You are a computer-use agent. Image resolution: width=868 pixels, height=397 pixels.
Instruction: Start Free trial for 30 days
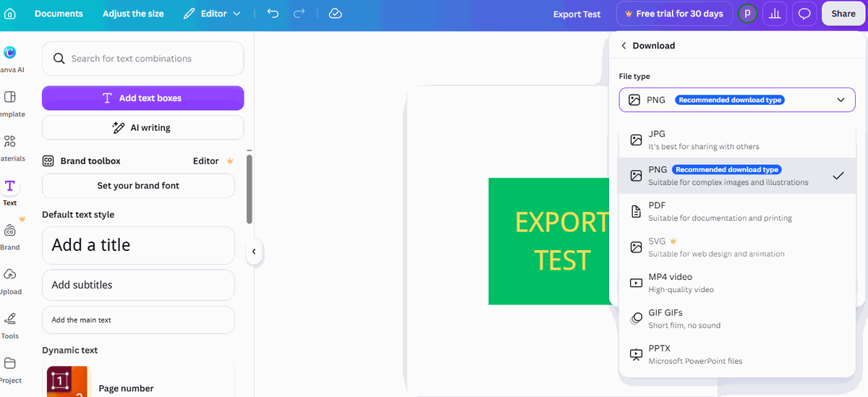(x=674, y=14)
